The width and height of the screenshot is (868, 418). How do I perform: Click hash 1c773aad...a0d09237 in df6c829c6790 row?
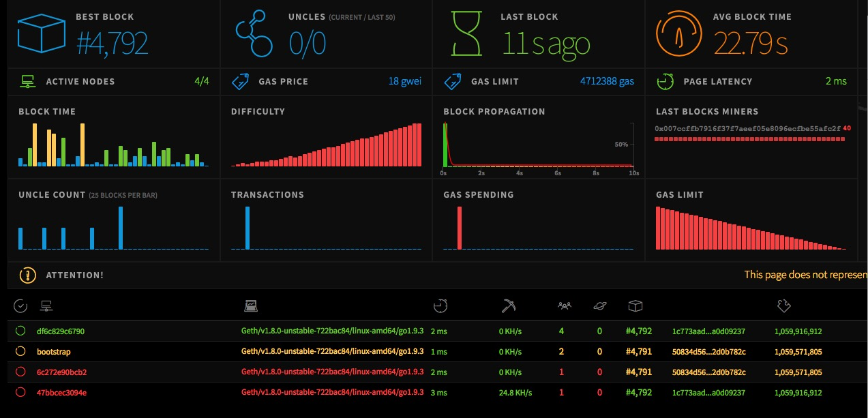[709, 331]
